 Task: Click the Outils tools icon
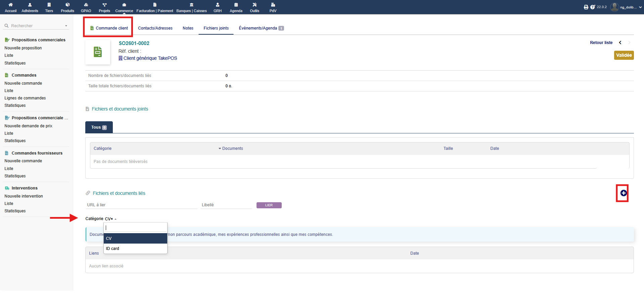(x=255, y=5)
